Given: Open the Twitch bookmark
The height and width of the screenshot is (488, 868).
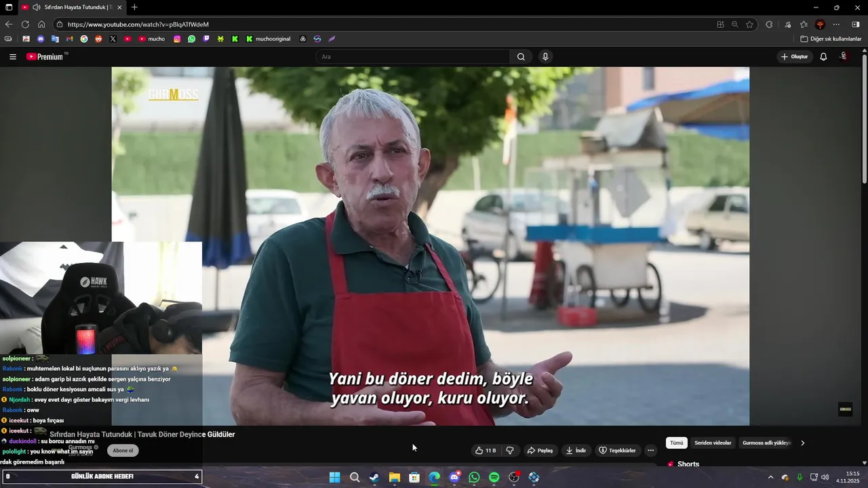Looking at the screenshot, I should (206, 39).
